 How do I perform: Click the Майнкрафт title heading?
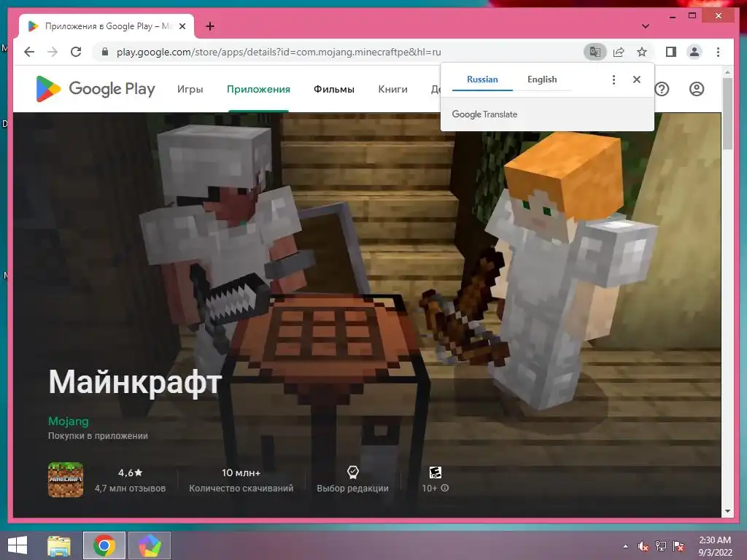coord(135,382)
